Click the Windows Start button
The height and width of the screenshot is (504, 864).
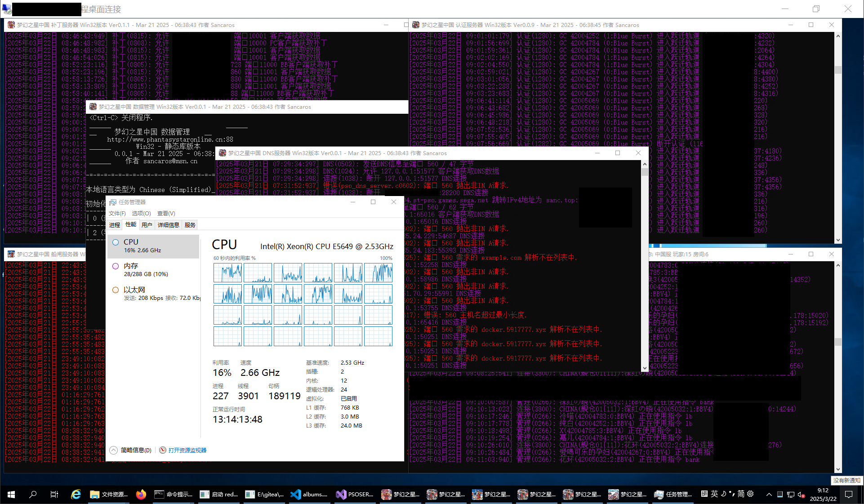click(x=11, y=494)
